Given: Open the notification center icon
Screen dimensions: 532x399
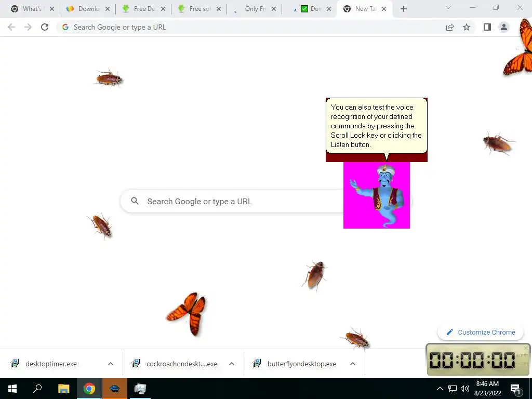Looking at the screenshot, I should coord(516,389).
